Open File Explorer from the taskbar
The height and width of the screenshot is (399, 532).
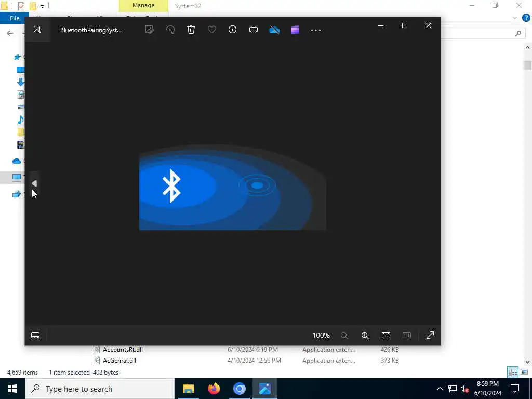tap(188, 389)
